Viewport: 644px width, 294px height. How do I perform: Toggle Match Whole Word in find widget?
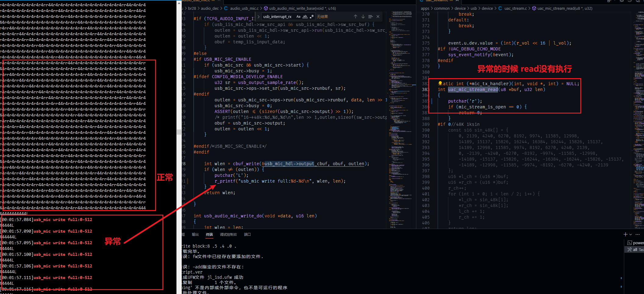click(x=305, y=16)
